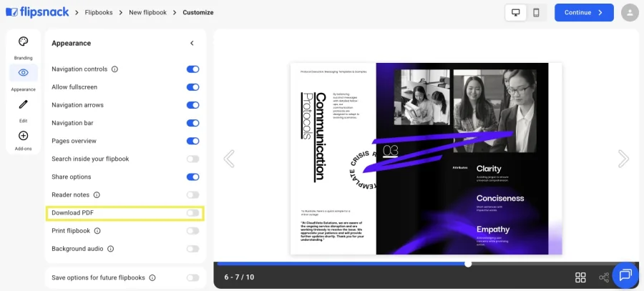Click the page progress slider handle
644x291 pixels.
(468, 264)
